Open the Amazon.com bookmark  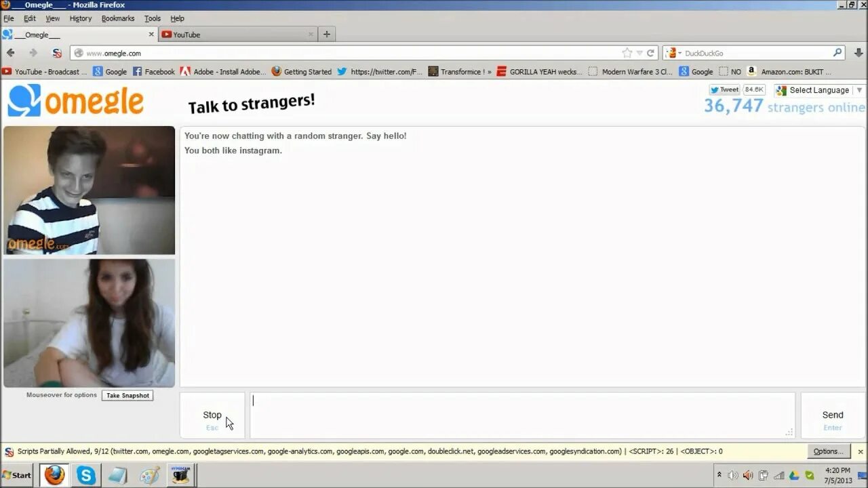(x=789, y=71)
